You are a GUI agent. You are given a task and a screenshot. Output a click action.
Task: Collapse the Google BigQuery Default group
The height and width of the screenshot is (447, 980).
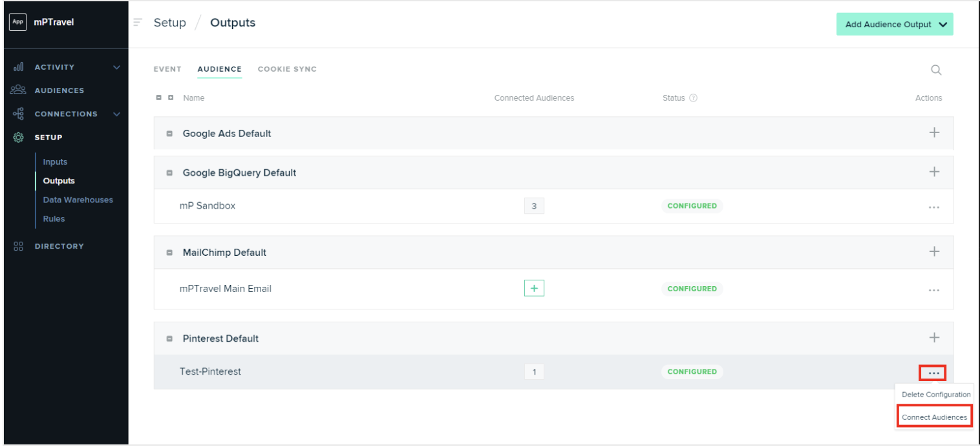pyautogui.click(x=170, y=173)
